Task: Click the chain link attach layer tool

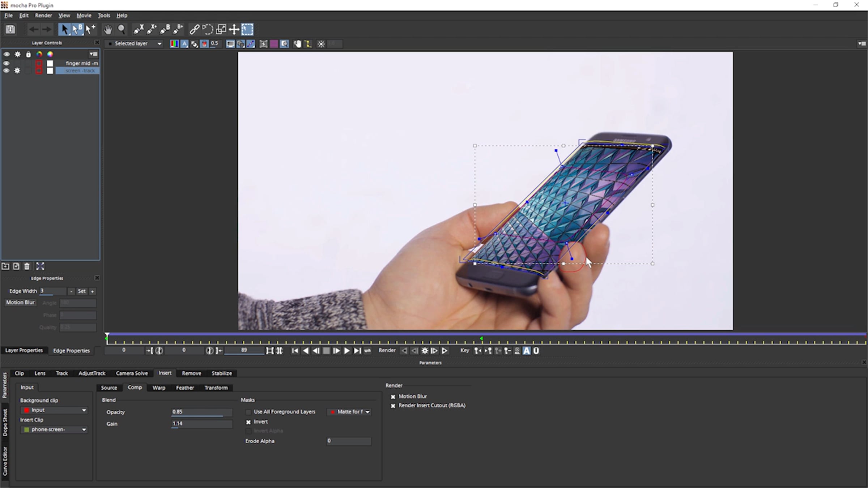Action: point(195,29)
